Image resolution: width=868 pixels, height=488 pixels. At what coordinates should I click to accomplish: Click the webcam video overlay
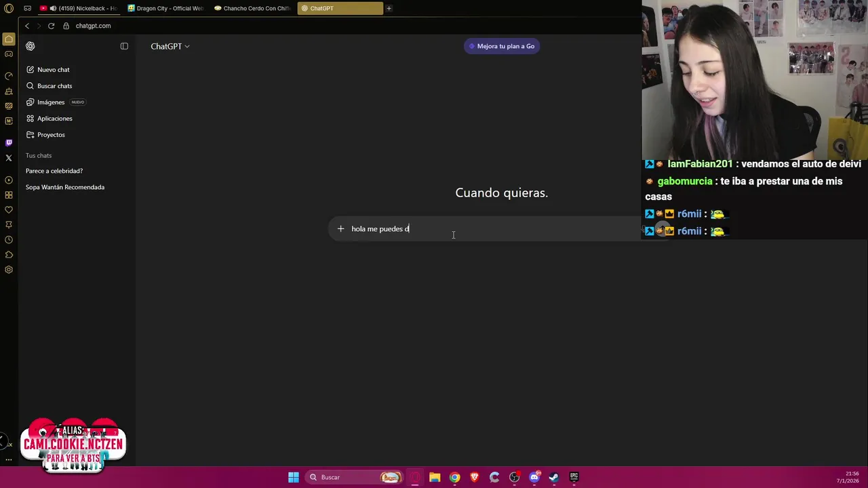pyautogui.click(x=755, y=79)
